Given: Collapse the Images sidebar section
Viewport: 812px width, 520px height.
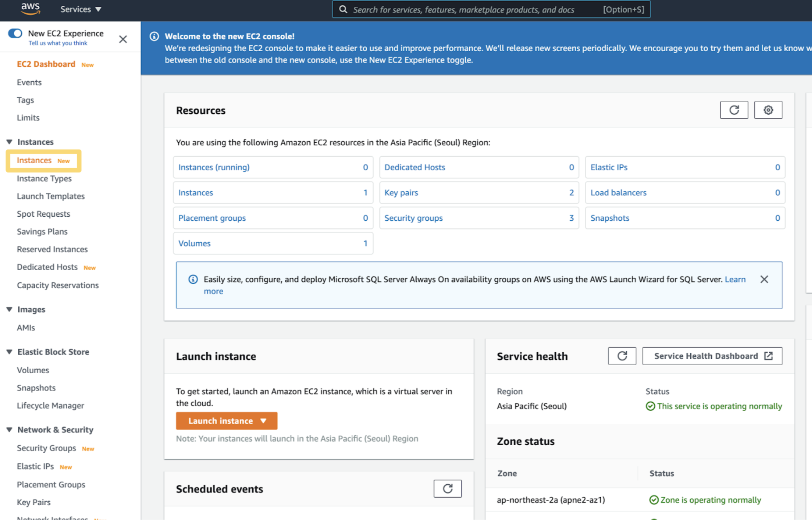Looking at the screenshot, I should click(9, 310).
